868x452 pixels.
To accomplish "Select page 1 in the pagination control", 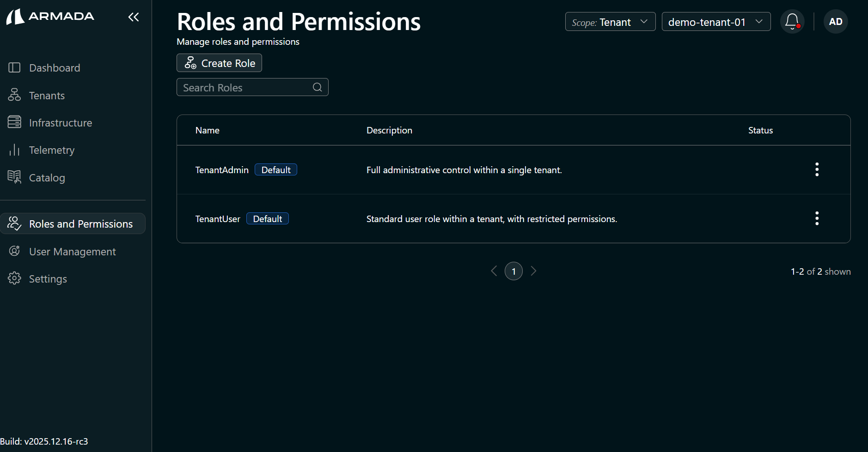I will [513, 271].
